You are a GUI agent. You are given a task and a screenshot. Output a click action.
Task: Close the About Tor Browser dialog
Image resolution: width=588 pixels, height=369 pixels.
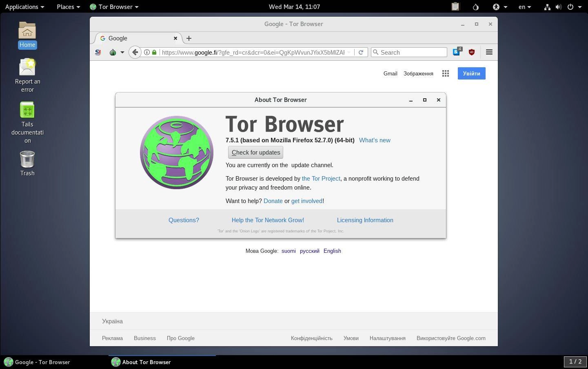click(439, 100)
